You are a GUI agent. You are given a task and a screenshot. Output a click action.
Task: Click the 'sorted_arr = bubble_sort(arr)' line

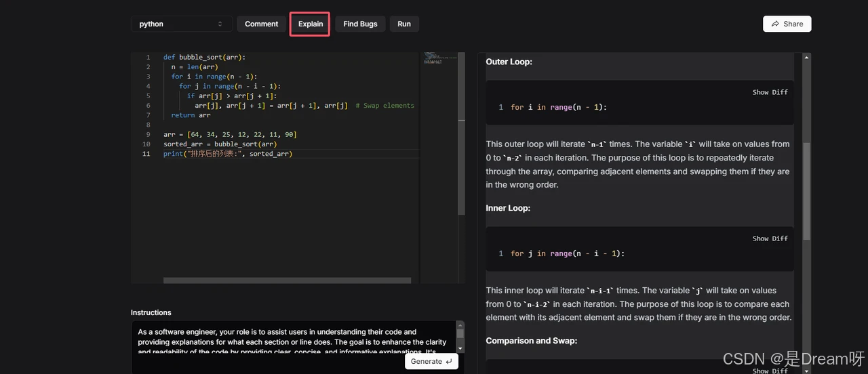pyautogui.click(x=220, y=144)
